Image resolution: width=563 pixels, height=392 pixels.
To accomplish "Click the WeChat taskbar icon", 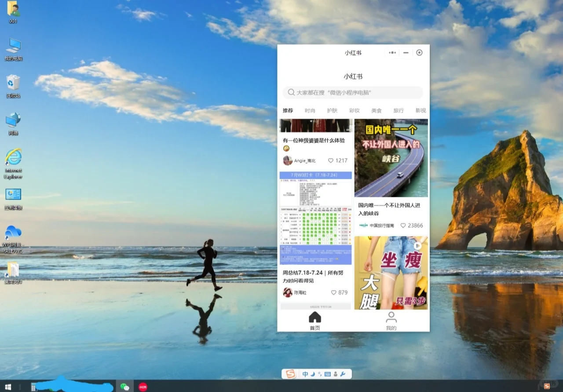I will (125, 387).
